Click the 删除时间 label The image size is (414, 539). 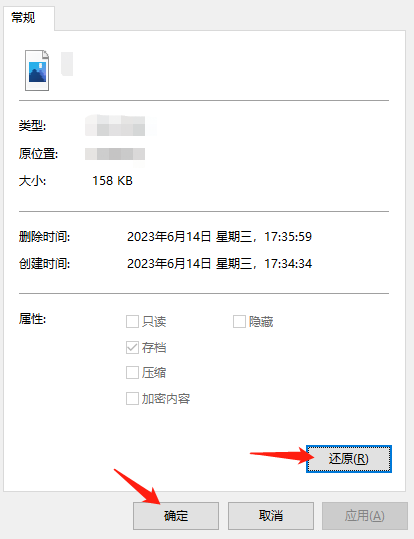pos(44,237)
